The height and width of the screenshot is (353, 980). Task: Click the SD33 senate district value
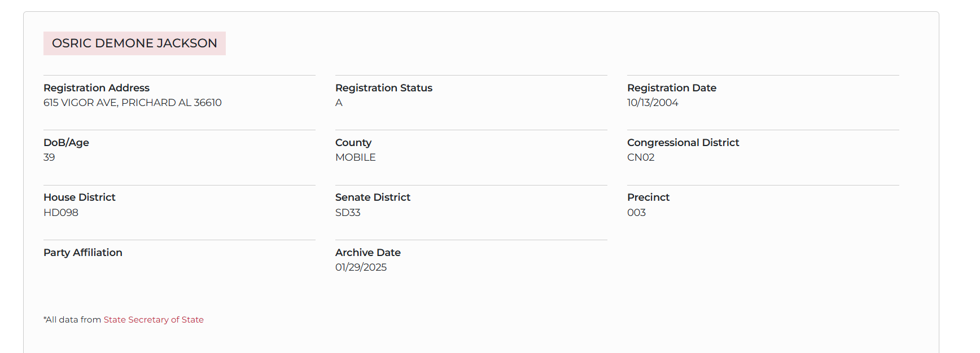pos(347,213)
